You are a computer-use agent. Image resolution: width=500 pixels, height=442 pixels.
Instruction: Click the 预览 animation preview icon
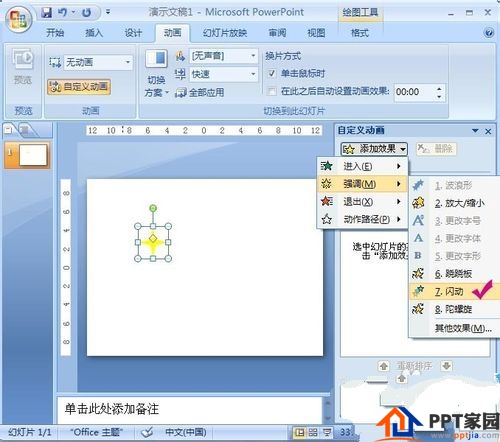click(x=23, y=59)
